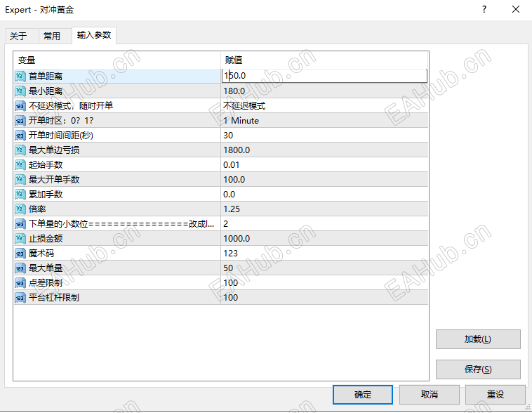Select the value 100.0 for 最大开单手数
The width and height of the screenshot is (532, 413).
(x=234, y=180)
